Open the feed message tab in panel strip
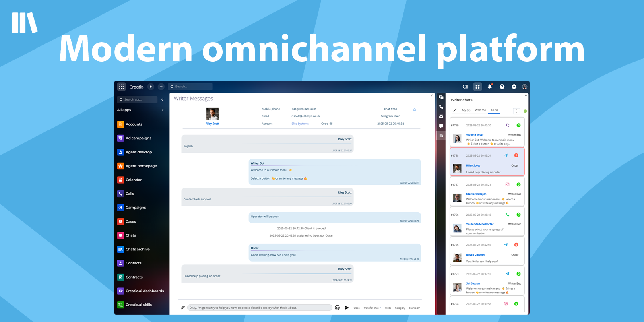The width and height of the screenshot is (644, 322). coord(441,126)
